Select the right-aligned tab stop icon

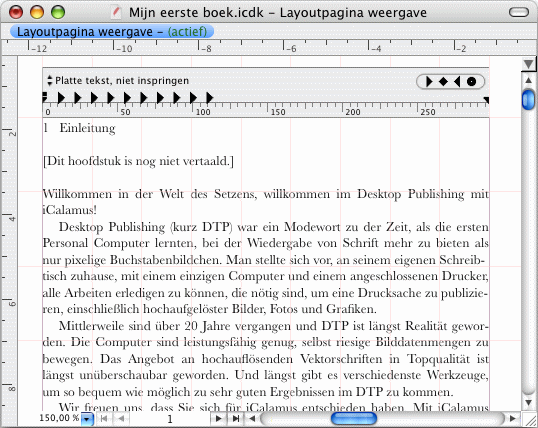pos(457,82)
